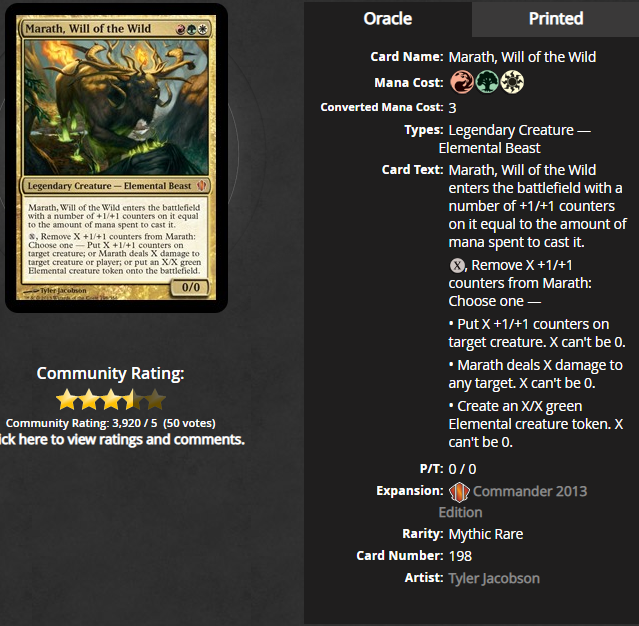Image resolution: width=639 pixels, height=626 pixels.
Task: Rate the card using the second star
Action: point(89,400)
